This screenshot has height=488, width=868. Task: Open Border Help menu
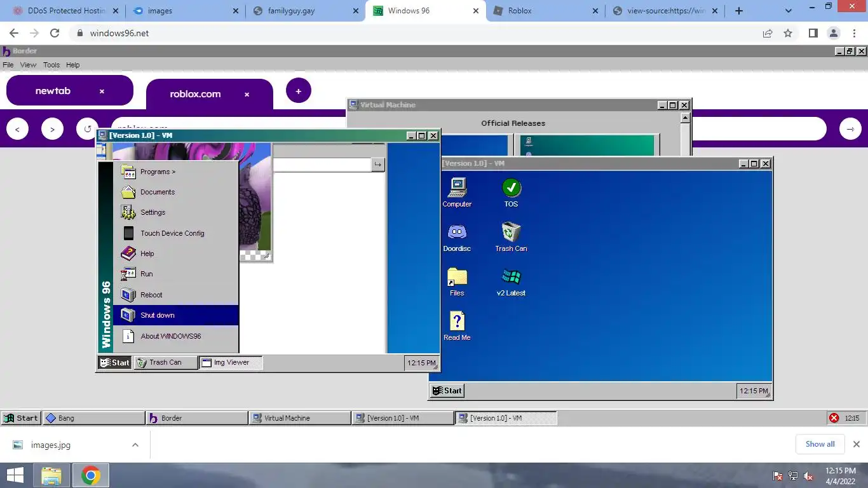73,65
